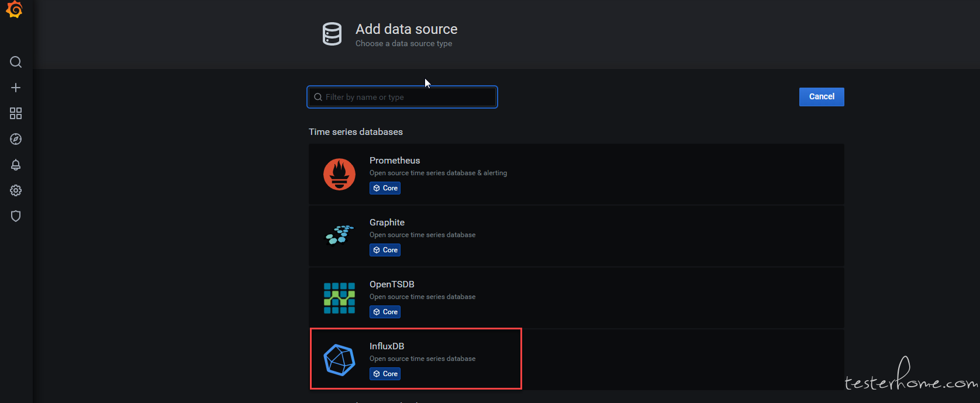The height and width of the screenshot is (403, 980).
Task: Select the InfluxDB data source title
Action: pyautogui.click(x=387, y=346)
